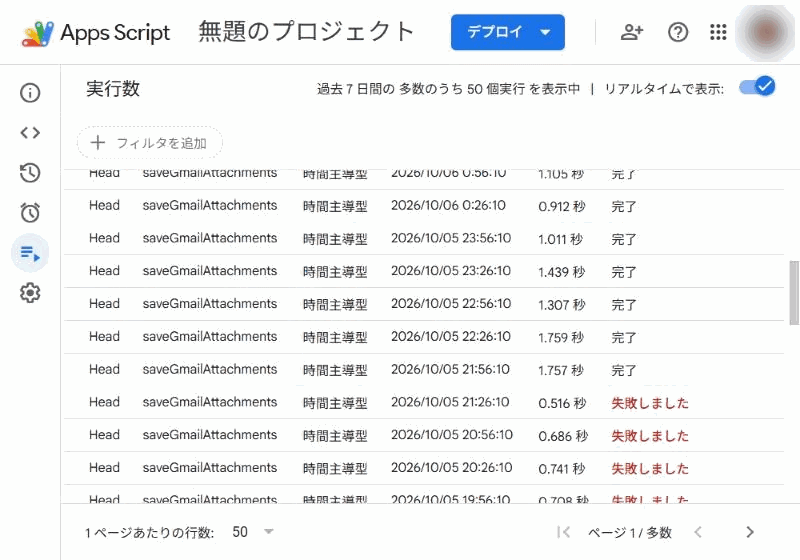Click the 0.686 秒 duration cell
The width and height of the screenshot is (800, 560).
click(563, 436)
